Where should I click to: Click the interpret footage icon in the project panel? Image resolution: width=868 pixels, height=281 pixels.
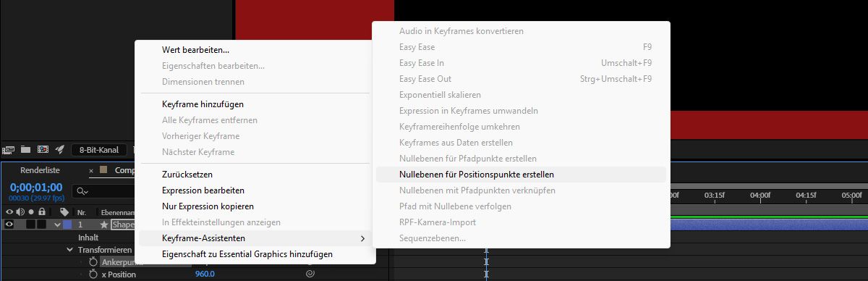coord(9,150)
